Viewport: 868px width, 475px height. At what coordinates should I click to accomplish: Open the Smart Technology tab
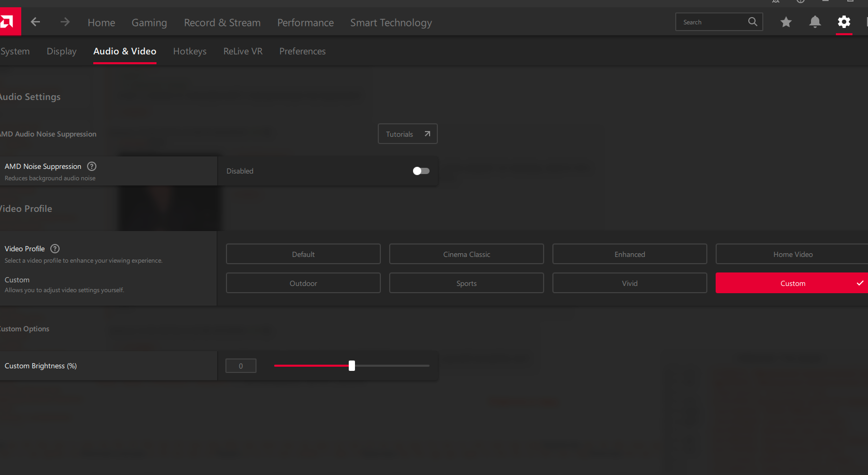[x=391, y=23]
